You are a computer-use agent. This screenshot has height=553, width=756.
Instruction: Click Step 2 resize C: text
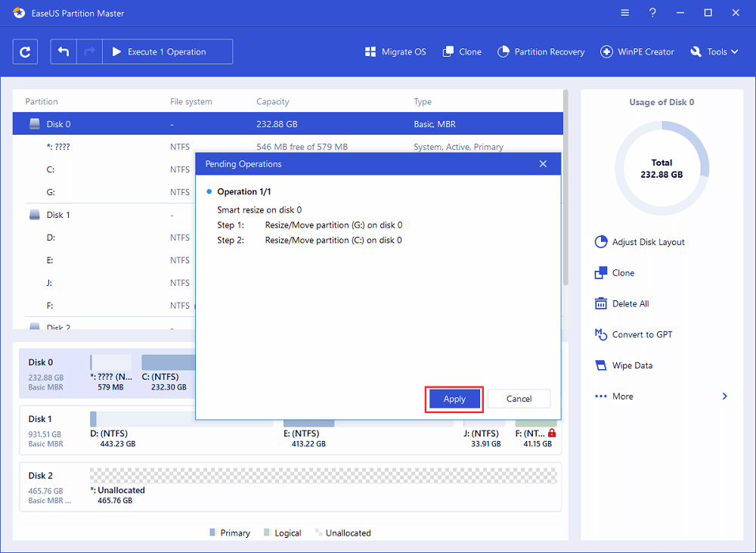(x=333, y=241)
